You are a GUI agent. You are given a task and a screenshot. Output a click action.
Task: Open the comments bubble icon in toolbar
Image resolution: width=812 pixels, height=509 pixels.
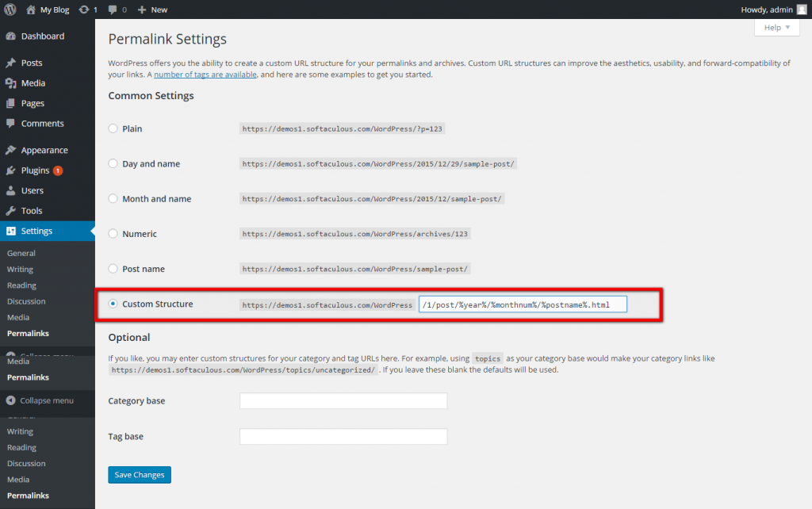tap(113, 10)
